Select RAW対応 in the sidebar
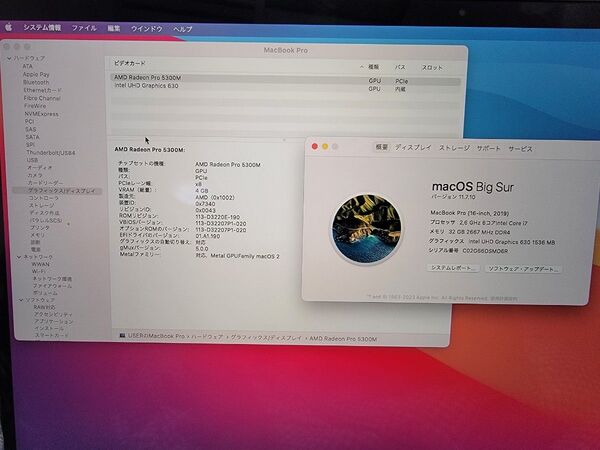600x450 pixels. [44, 307]
